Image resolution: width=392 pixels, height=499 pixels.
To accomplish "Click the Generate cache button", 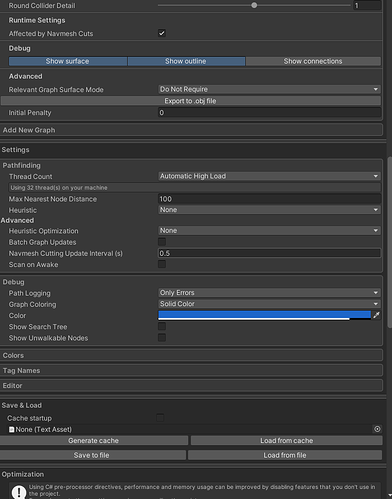I will pyautogui.click(x=94, y=441).
